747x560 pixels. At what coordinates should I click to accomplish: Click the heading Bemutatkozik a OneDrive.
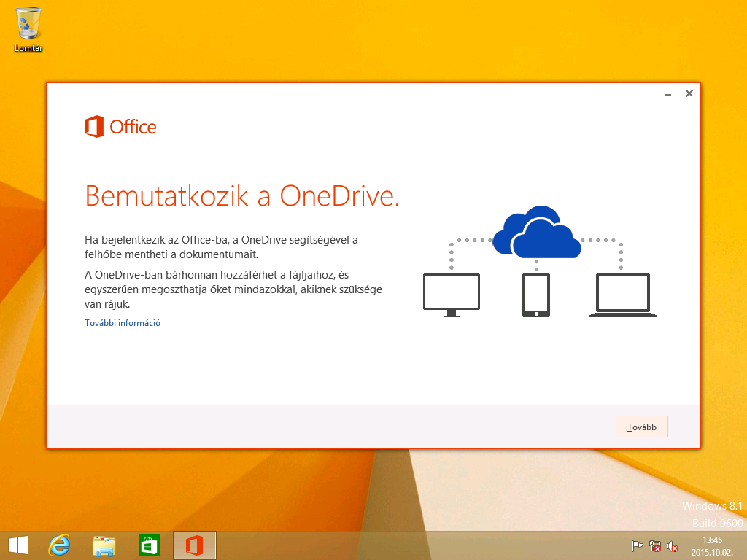242,195
